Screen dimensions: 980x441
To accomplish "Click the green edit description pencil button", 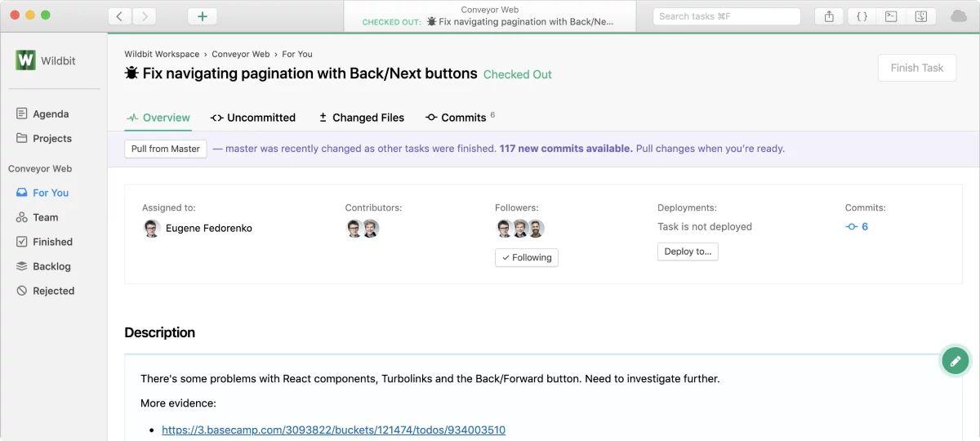I will point(955,360).
